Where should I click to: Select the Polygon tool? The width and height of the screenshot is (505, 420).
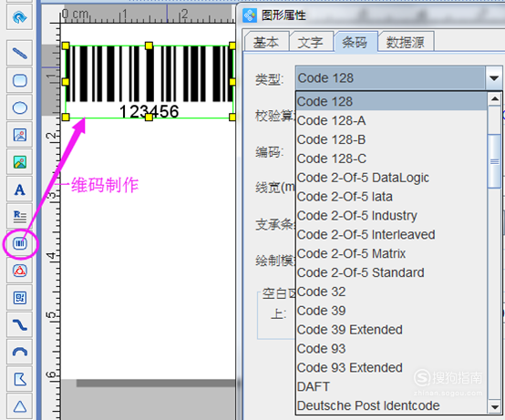point(20,379)
